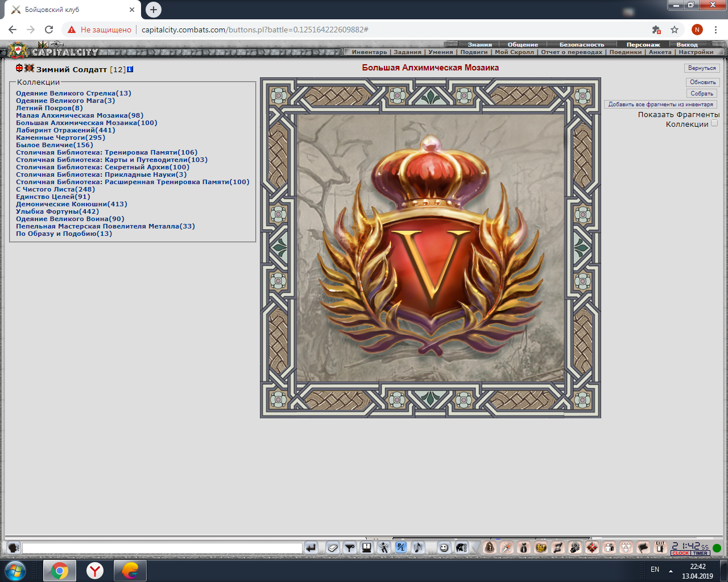Click the Вернуться button
The width and height of the screenshot is (728, 582).
click(702, 68)
